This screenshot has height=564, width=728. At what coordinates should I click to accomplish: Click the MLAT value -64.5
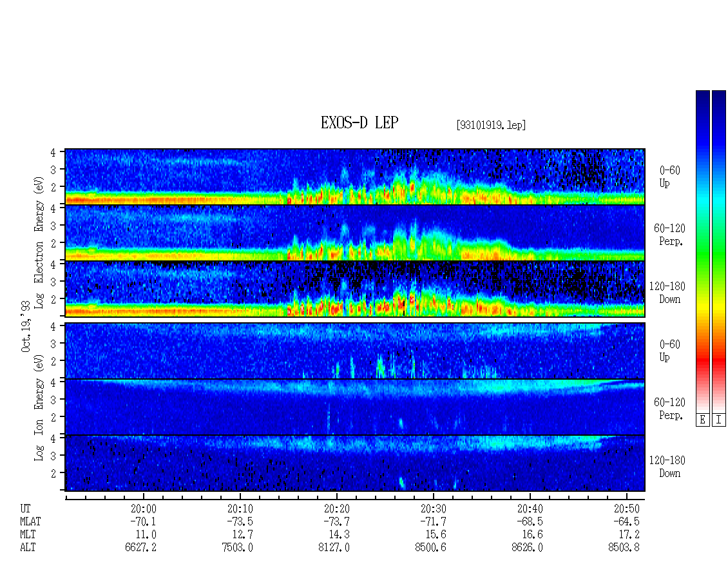[x=626, y=521]
